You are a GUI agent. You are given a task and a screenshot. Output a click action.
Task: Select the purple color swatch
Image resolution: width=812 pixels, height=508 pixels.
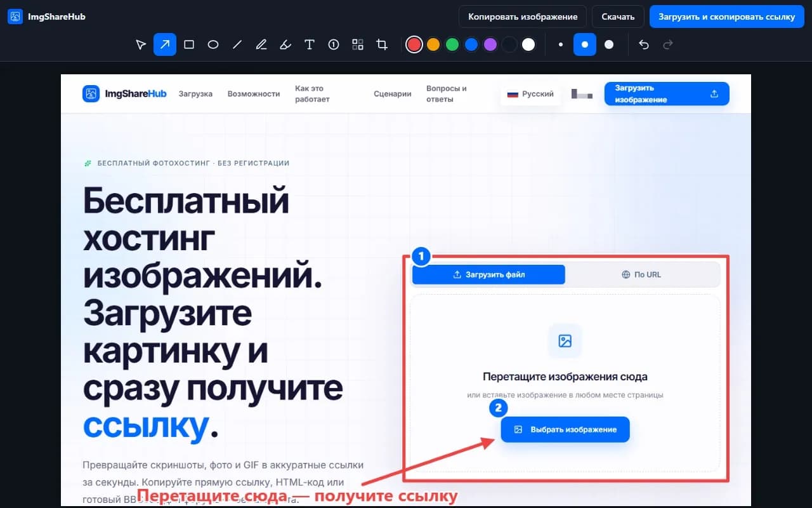(490, 44)
